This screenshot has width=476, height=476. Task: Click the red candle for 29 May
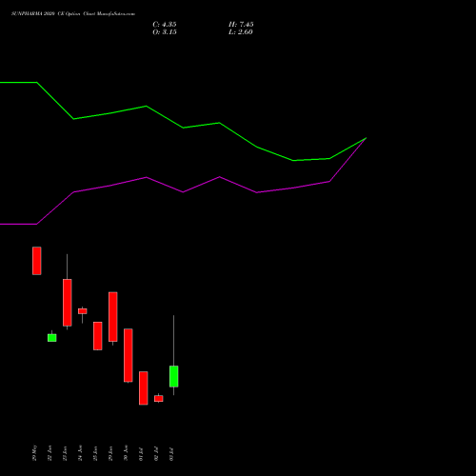[x=37, y=261]
